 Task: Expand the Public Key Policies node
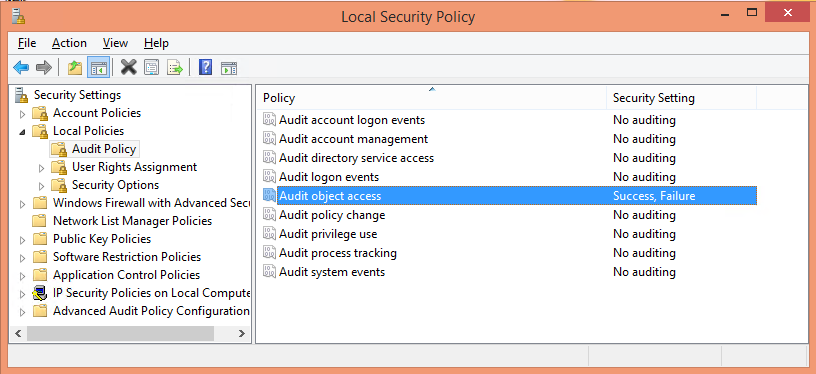coord(22,240)
